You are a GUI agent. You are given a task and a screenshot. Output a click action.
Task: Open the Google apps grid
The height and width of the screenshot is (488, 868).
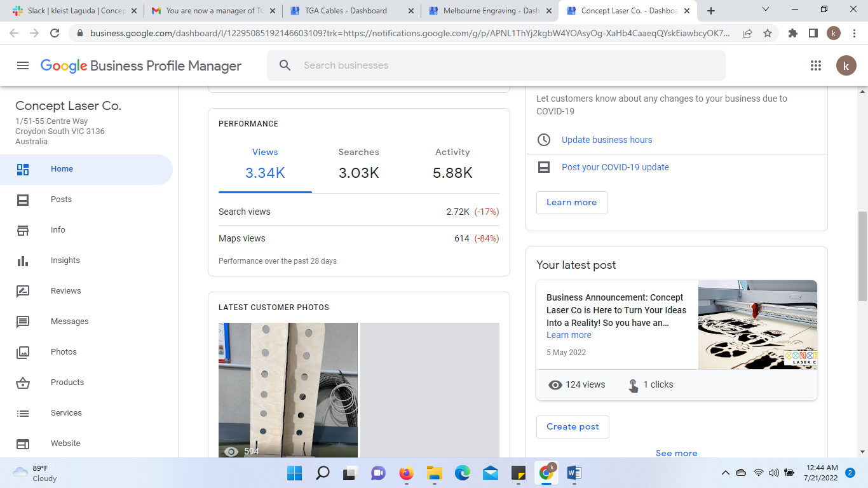pos(816,65)
